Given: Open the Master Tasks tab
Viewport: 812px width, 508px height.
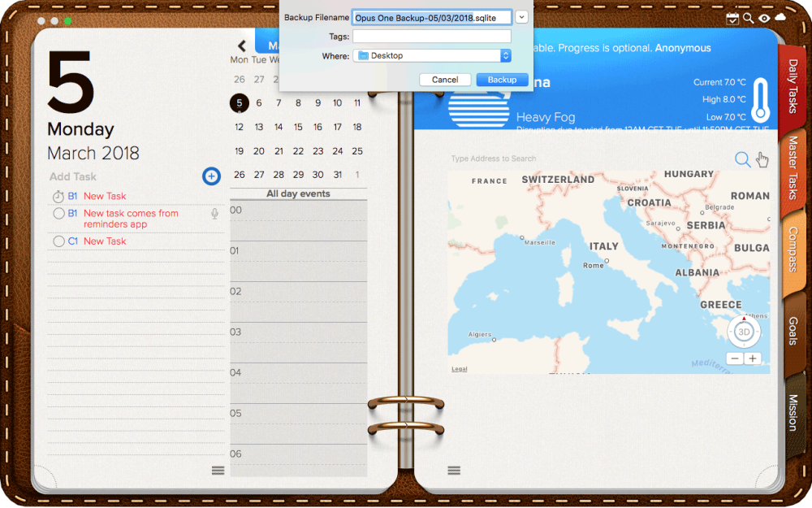Looking at the screenshot, I should [x=793, y=168].
